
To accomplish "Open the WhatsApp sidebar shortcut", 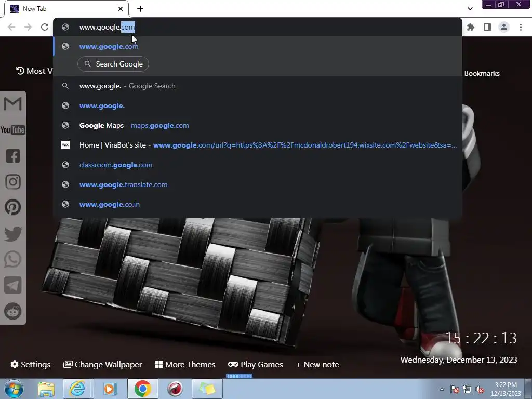I will [13, 260].
